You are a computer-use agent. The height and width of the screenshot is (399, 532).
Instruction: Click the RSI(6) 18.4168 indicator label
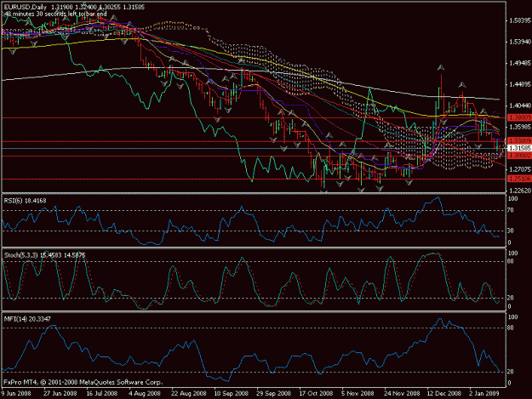tap(25, 200)
